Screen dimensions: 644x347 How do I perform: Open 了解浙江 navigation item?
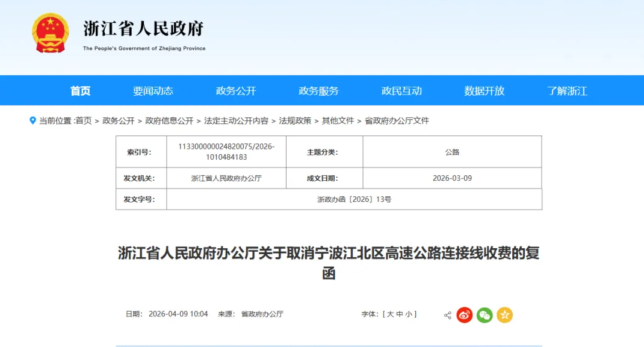(567, 91)
